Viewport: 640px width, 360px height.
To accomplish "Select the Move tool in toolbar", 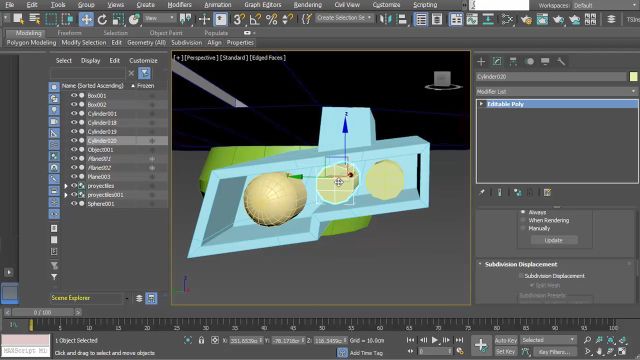I will (x=86, y=19).
